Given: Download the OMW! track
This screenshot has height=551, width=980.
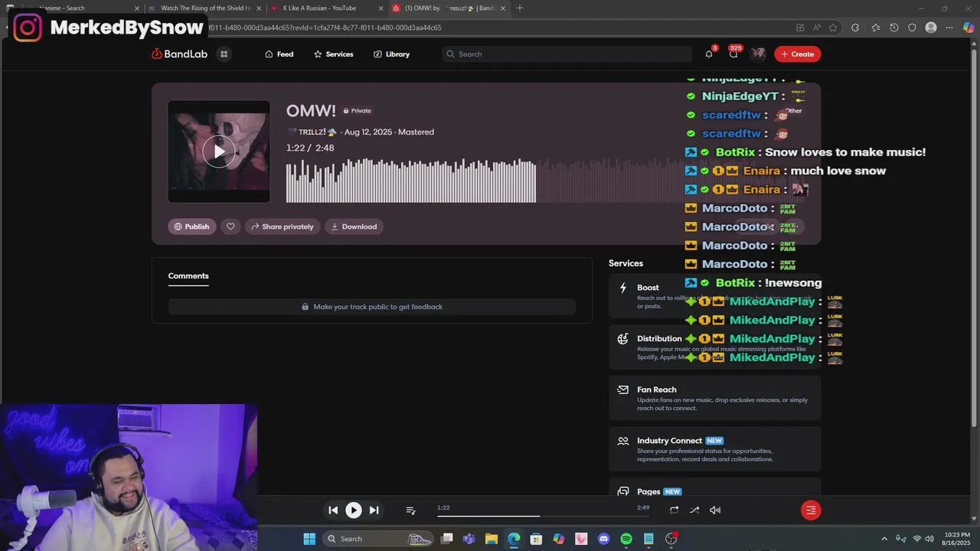Looking at the screenshot, I should [354, 227].
